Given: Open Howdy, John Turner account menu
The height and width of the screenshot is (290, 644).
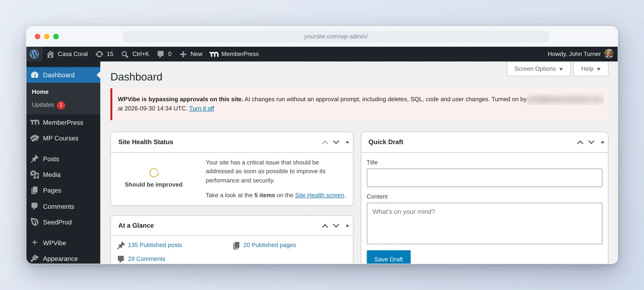Looking at the screenshot, I should [x=580, y=54].
